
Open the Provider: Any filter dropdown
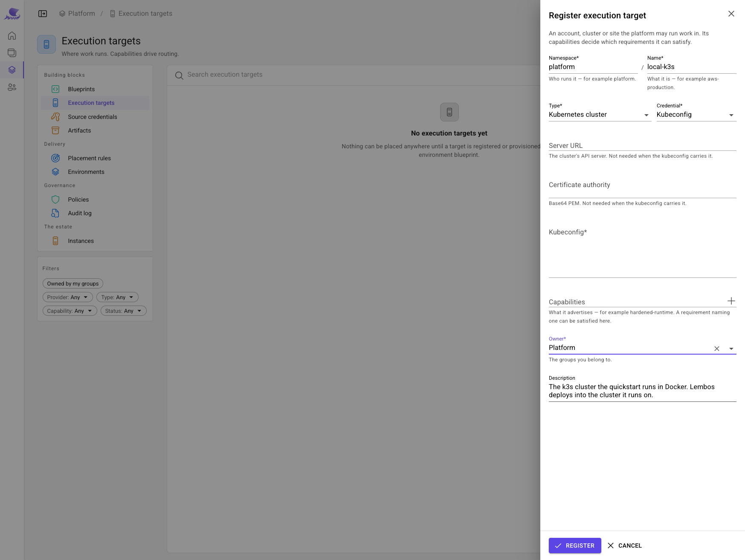68,297
